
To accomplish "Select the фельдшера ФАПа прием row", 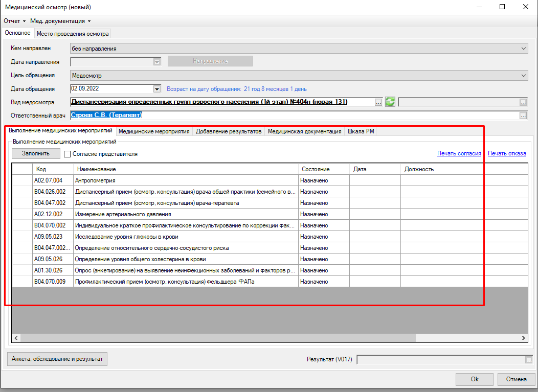I will point(270,282).
